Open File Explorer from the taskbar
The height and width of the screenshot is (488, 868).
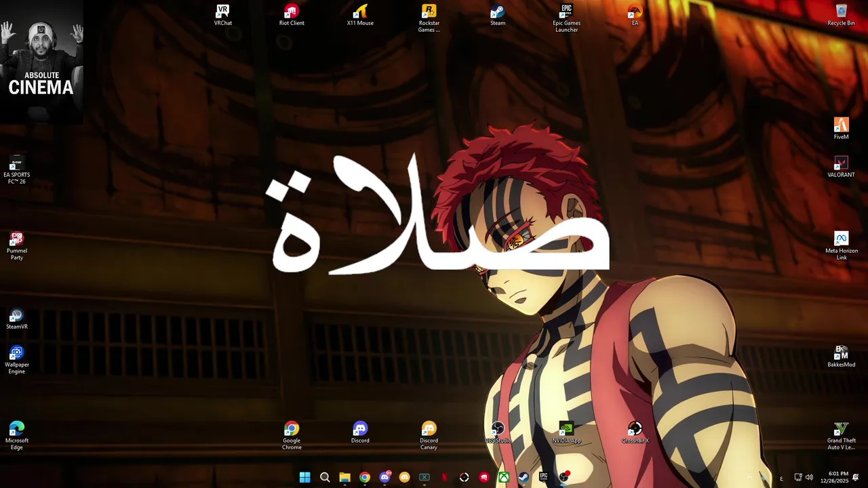(x=344, y=477)
